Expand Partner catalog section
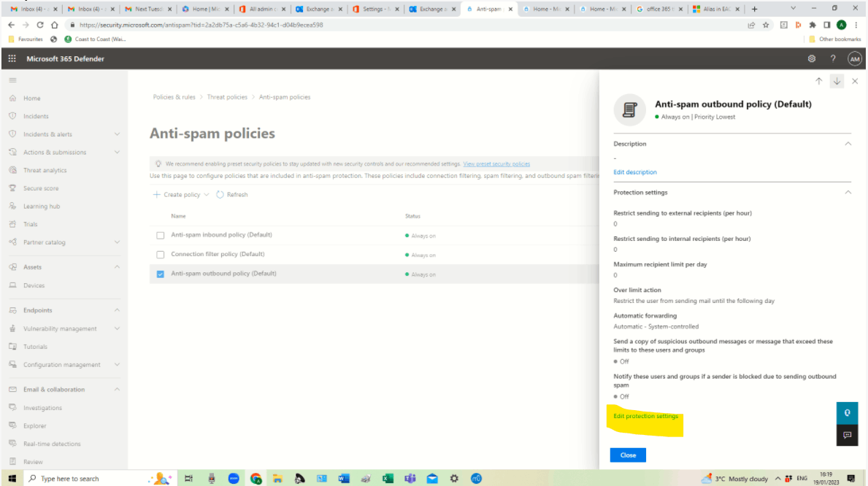 click(117, 242)
